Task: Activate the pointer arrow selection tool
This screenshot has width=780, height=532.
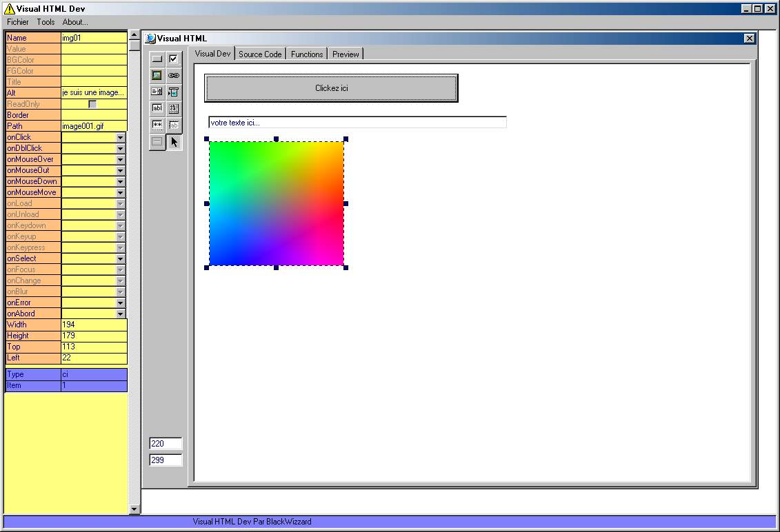Action: coord(174,142)
